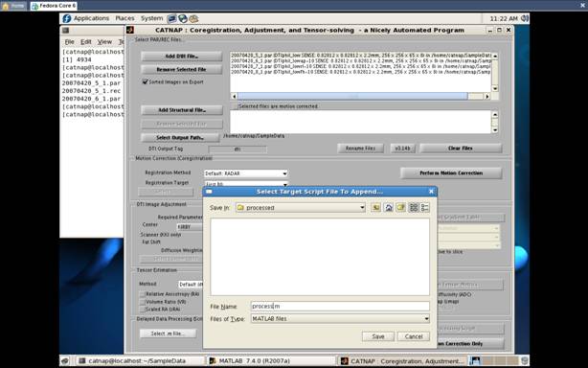588x368 pixels.
Task: Launch email client from top panel
Action: point(193,18)
